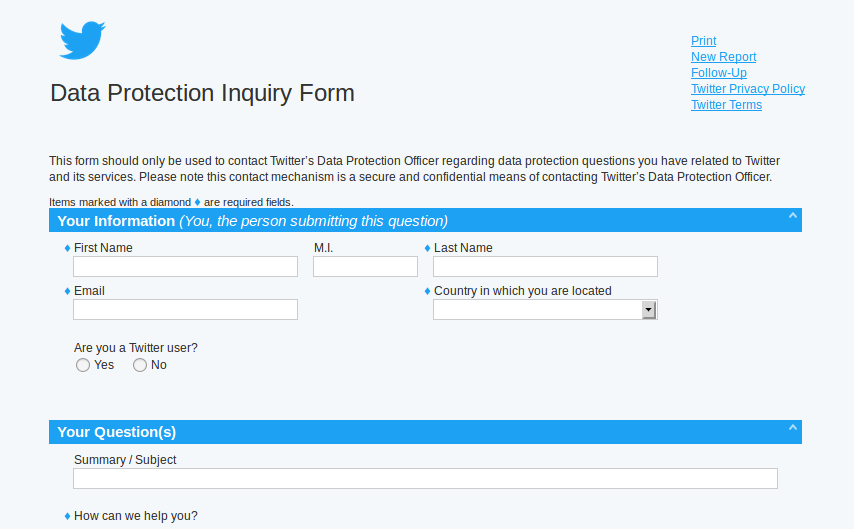This screenshot has height=529, width=854.
Task: Focus the Summary / Subject field
Action: (x=425, y=479)
